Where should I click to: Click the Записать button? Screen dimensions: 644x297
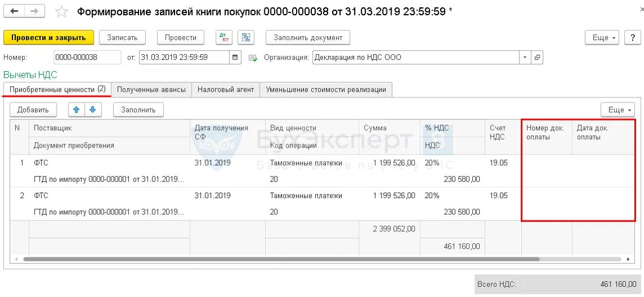[122, 37]
